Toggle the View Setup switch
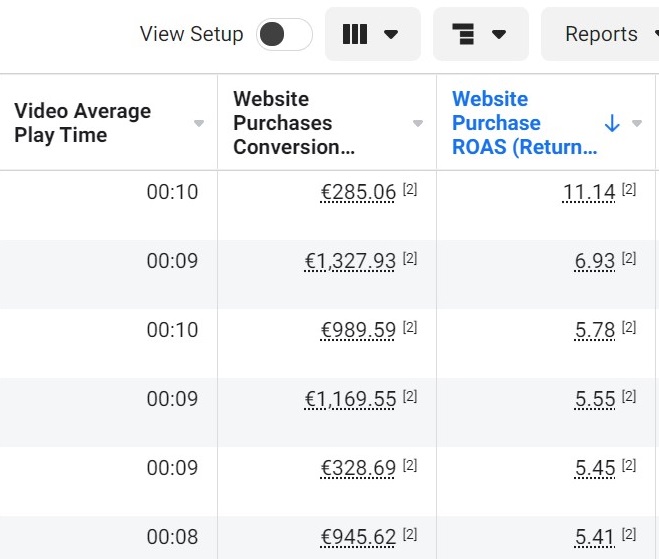The height and width of the screenshot is (559, 659). click(x=284, y=34)
